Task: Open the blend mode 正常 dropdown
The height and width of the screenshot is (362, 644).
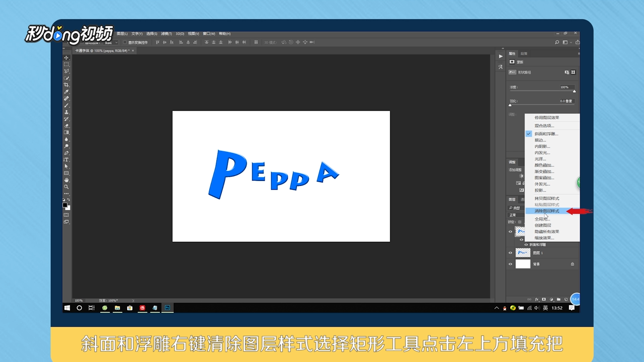Action: click(516, 215)
